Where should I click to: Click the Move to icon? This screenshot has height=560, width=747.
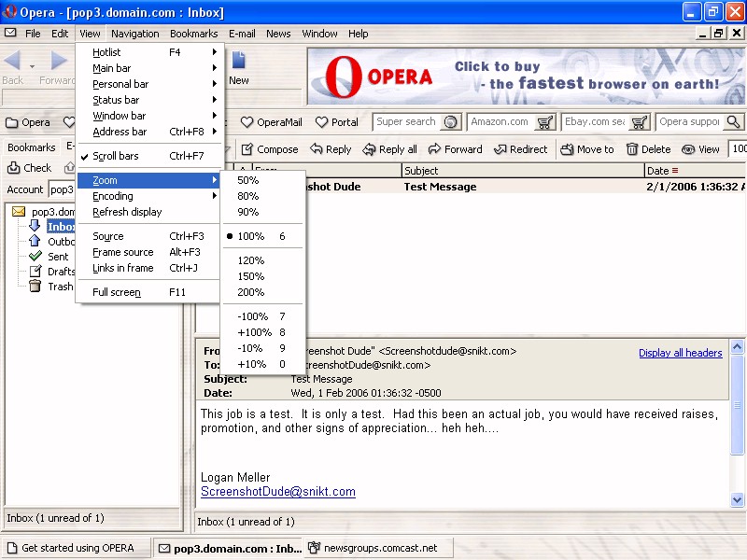click(567, 149)
